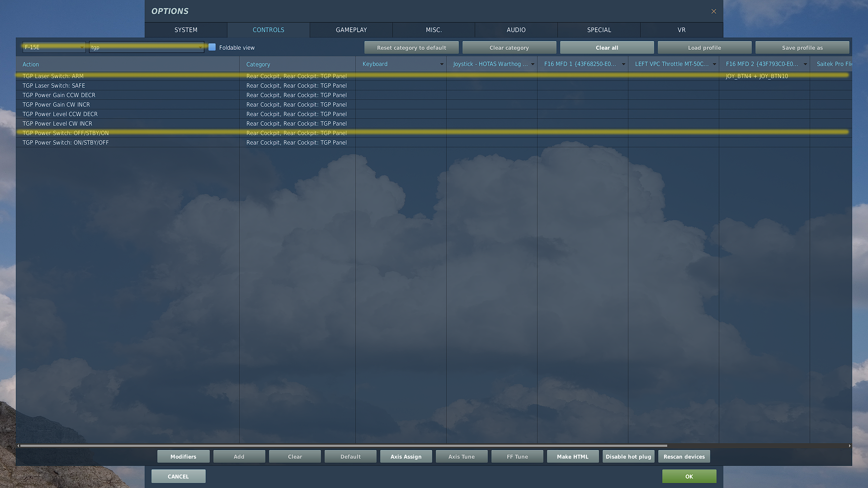Toggle the Foldable view checkbox
This screenshot has width=868, height=488.
point(212,47)
